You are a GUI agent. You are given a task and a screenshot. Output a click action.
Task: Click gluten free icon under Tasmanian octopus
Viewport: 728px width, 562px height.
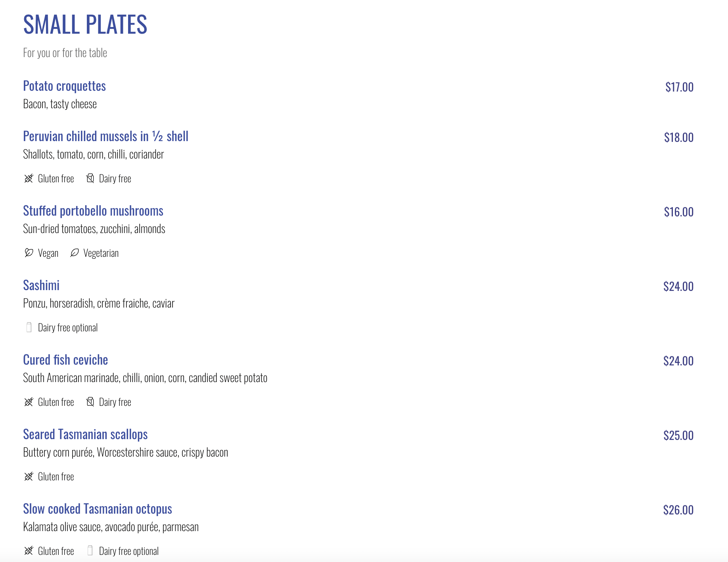29,551
